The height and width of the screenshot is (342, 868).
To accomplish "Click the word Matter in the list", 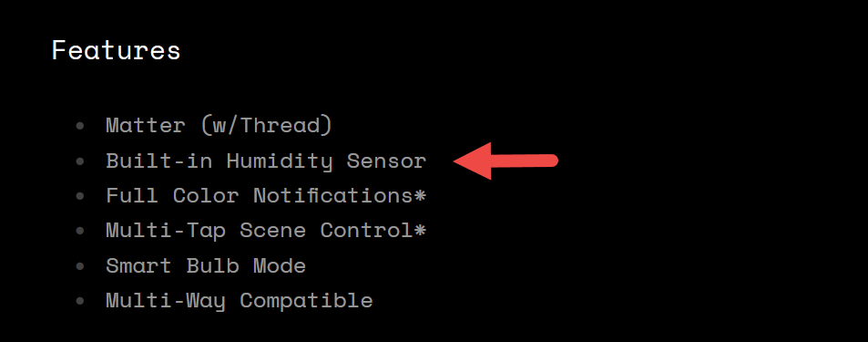I will coord(146,126).
